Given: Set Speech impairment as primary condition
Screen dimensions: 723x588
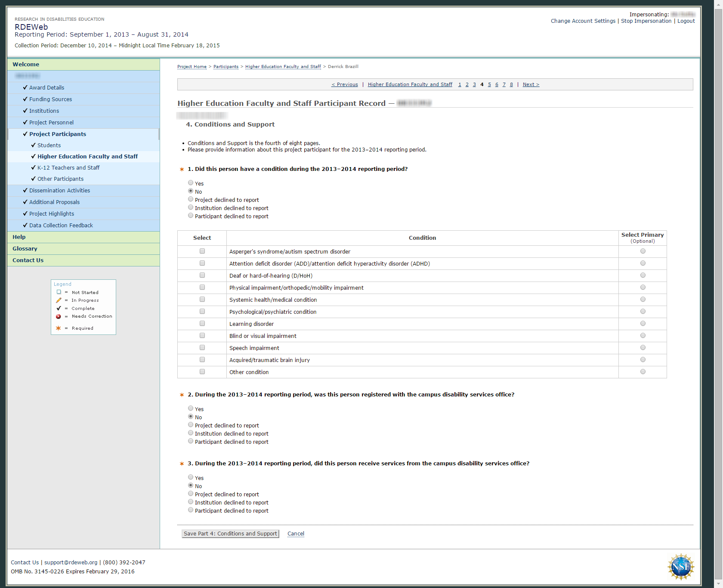Looking at the screenshot, I should [643, 348].
